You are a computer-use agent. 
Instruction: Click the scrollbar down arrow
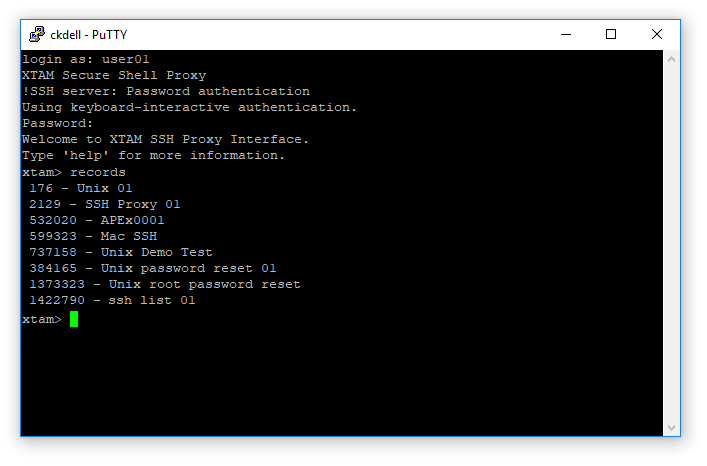(x=672, y=428)
